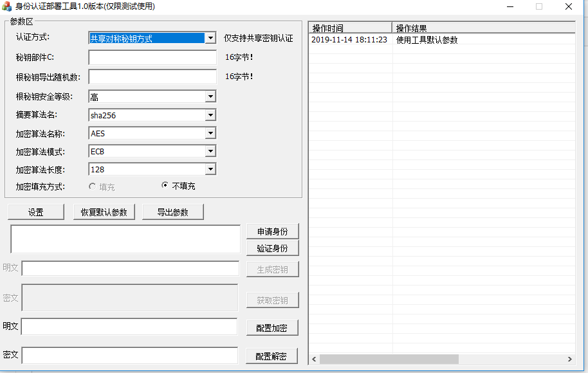The image size is (588, 373).
Task: Open the 摘要算法名 sha256 dropdown
Action: tap(211, 115)
